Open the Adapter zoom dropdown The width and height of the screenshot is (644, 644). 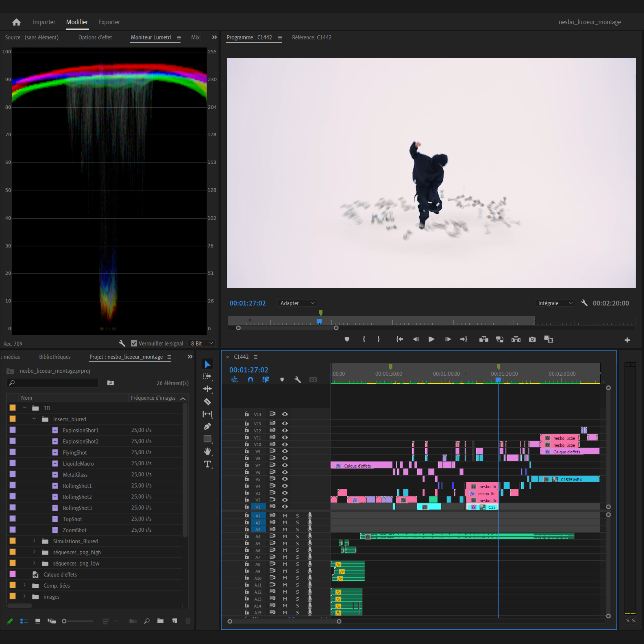(x=297, y=303)
